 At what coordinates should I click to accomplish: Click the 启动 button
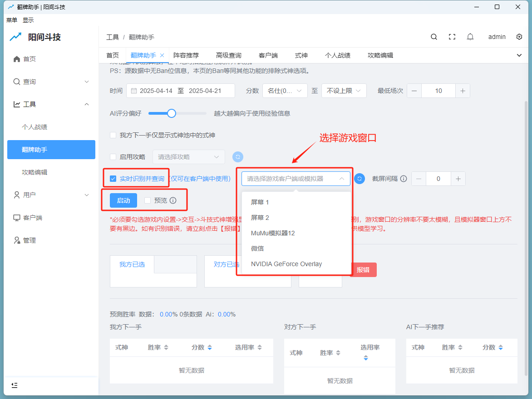[x=123, y=200]
